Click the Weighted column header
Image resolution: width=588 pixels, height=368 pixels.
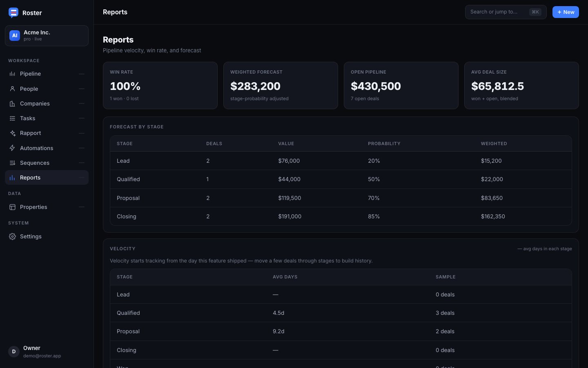(x=494, y=144)
